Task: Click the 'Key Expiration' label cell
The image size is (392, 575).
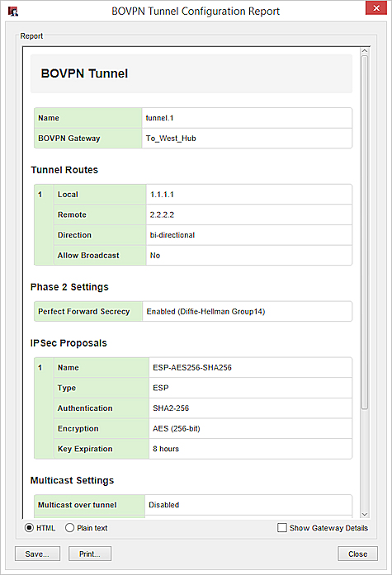Action: click(102, 449)
